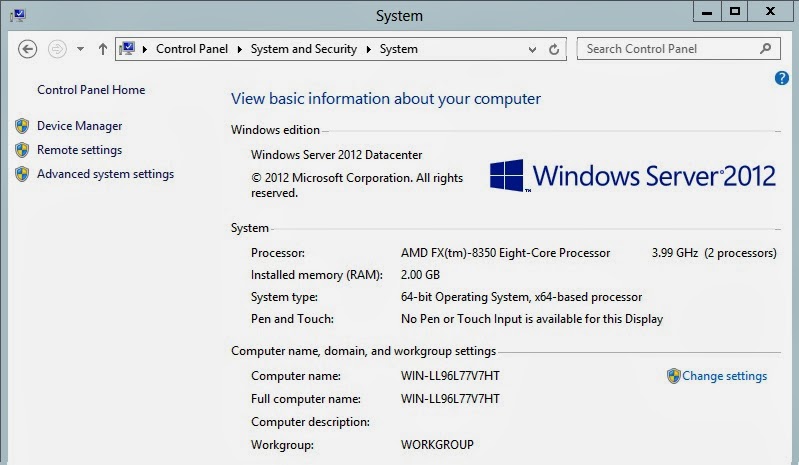Click the 'WORKGROUP' value

[x=437, y=445]
